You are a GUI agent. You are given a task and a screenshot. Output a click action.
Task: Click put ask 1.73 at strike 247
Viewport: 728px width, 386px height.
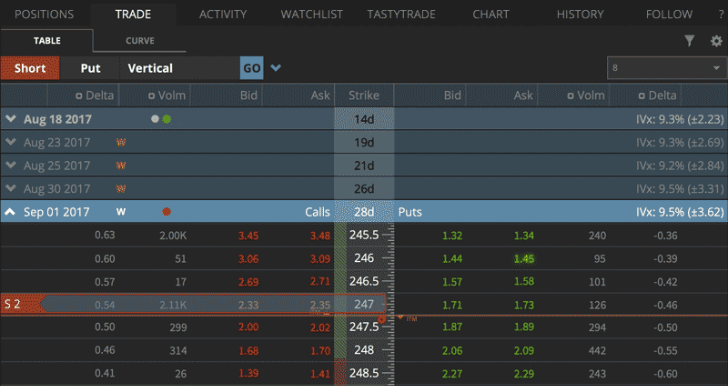(x=524, y=305)
